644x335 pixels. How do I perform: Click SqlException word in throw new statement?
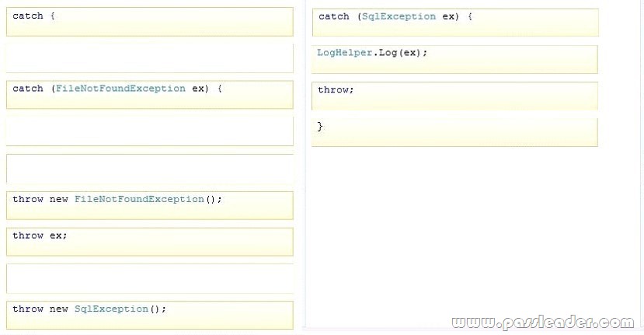111,309
